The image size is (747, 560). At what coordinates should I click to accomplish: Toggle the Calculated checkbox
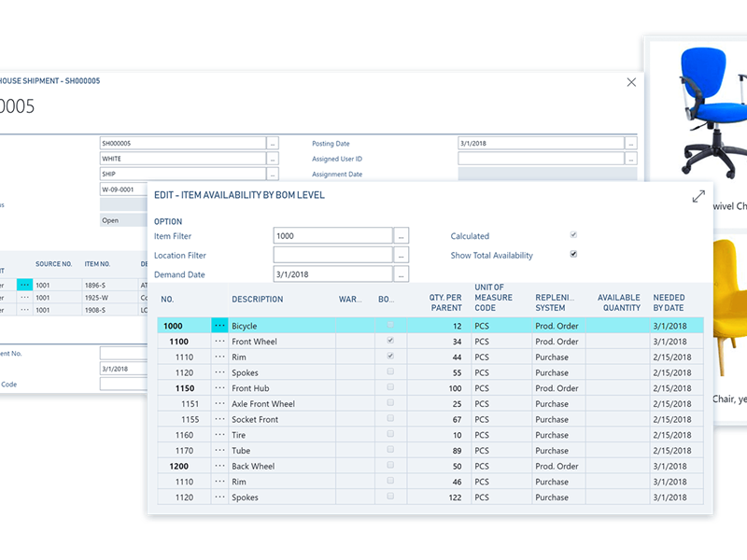tap(573, 235)
